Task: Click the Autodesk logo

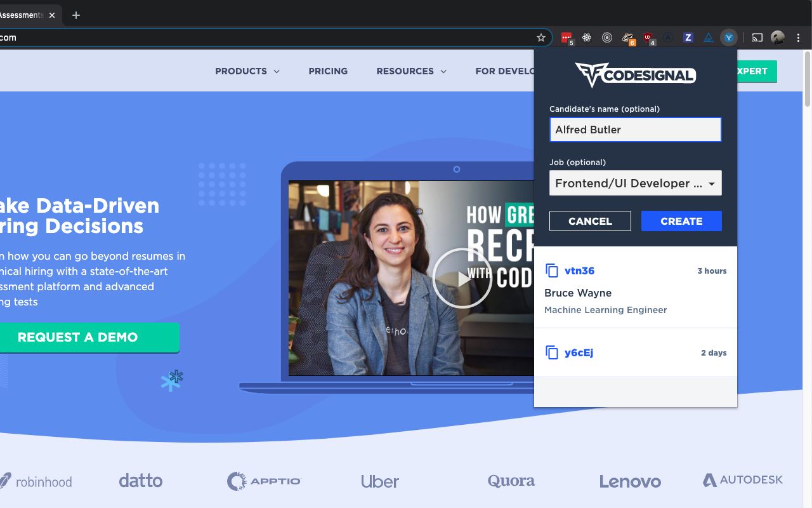Action: (x=743, y=480)
